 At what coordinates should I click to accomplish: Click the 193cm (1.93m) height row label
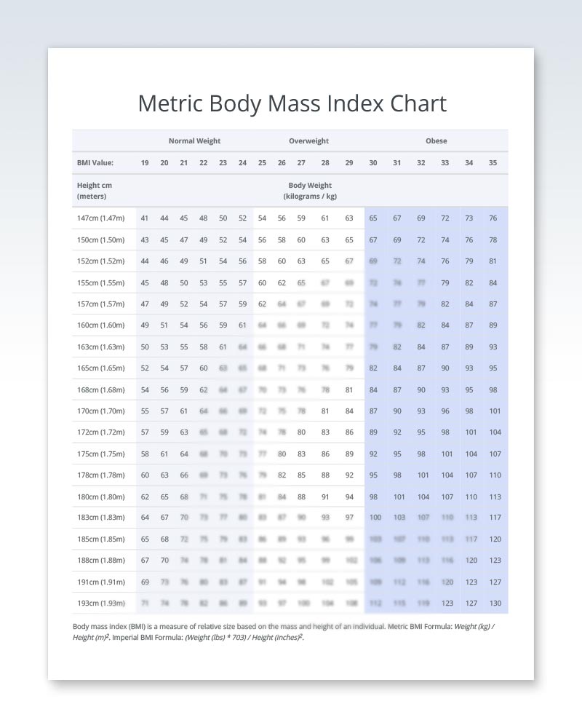tap(100, 604)
